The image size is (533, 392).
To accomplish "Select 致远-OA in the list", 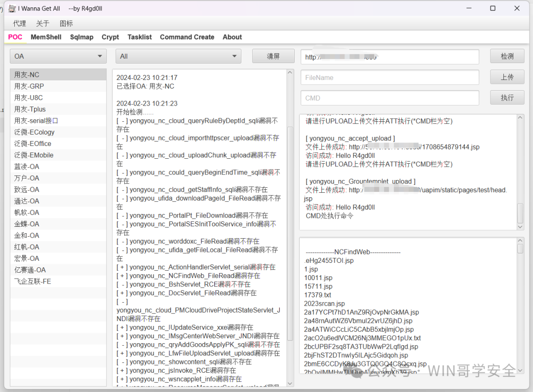I will [x=58, y=189].
